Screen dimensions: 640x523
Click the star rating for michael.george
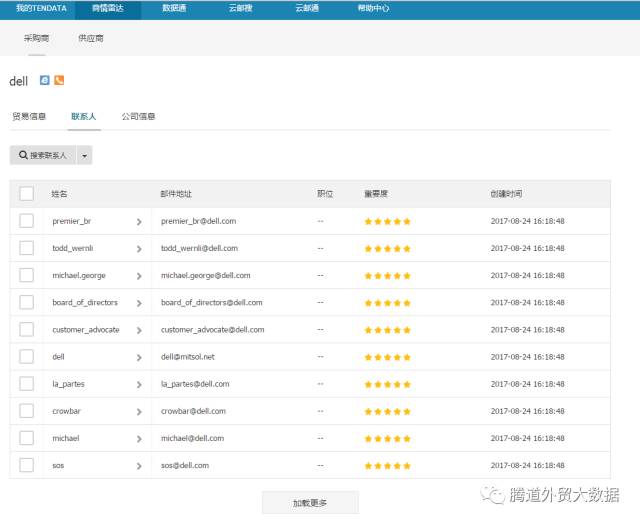387,276
